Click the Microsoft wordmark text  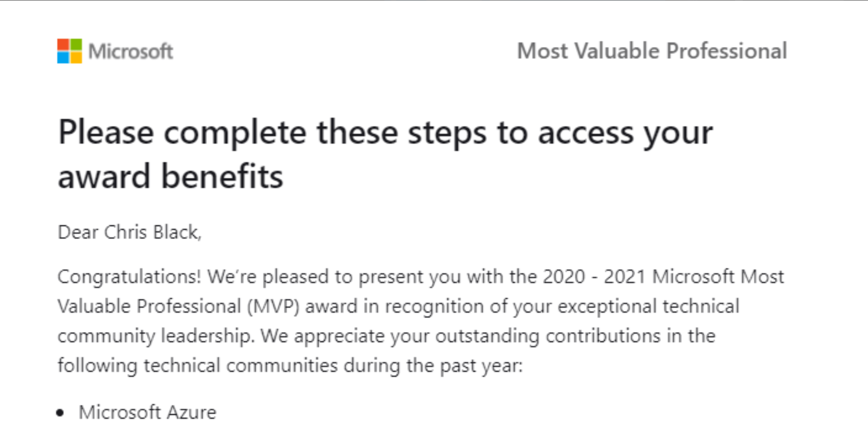[x=131, y=51]
